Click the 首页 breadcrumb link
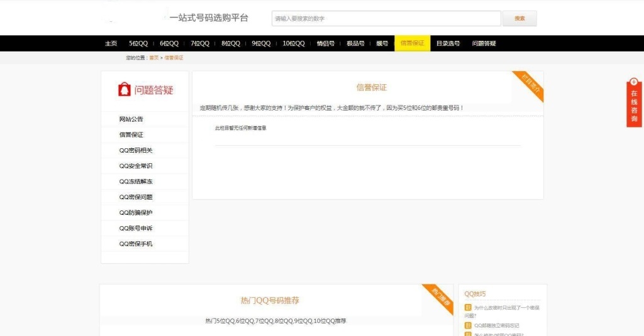 153,58
